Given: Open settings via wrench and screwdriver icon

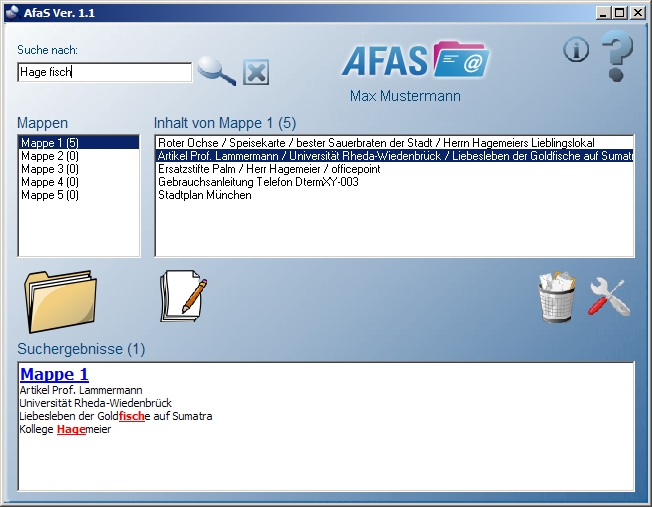Looking at the screenshot, I should pos(608,297).
